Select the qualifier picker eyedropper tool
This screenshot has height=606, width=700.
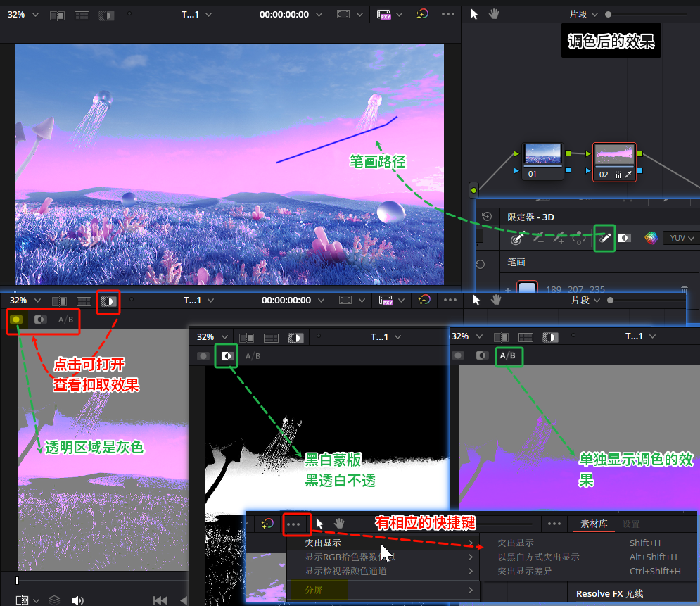(517, 239)
